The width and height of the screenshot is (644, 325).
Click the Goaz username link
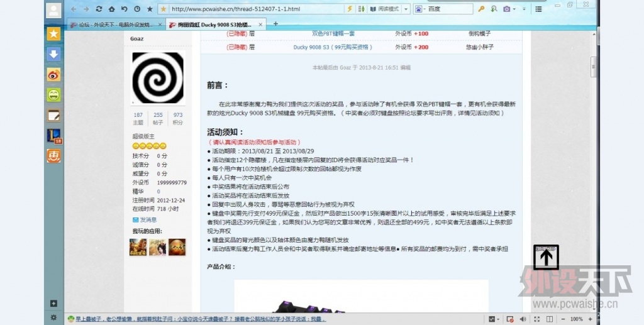[x=136, y=38]
